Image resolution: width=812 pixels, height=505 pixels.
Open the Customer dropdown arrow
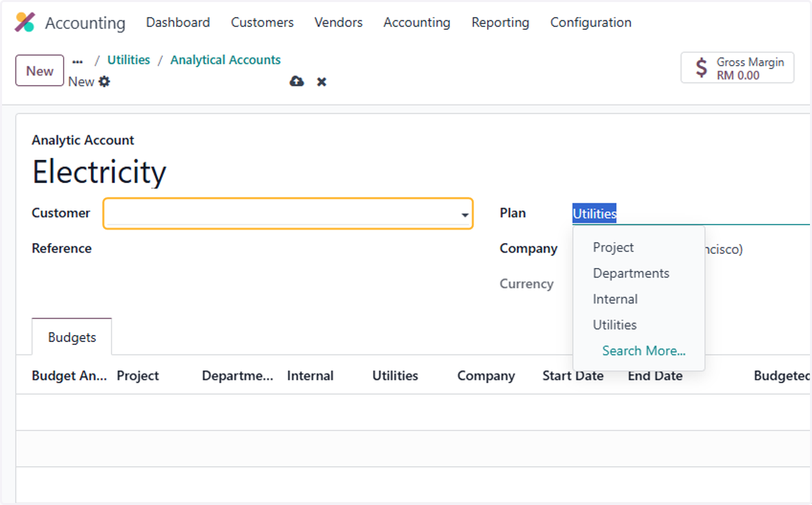pyautogui.click(x=465, y=215)
